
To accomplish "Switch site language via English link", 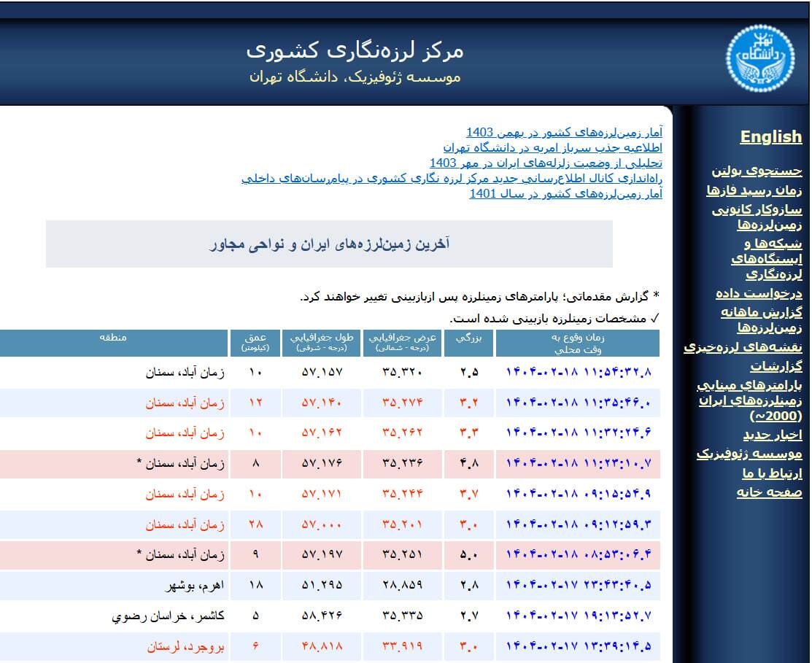I will click(771, 136).
